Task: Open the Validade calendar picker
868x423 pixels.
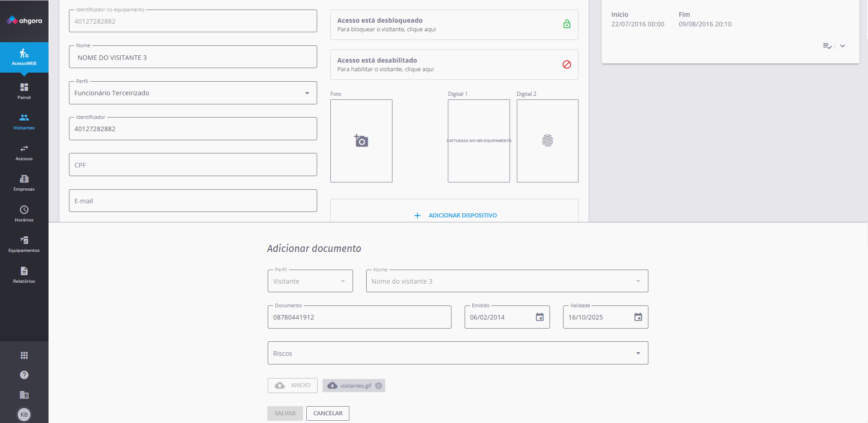Action: 638,317
